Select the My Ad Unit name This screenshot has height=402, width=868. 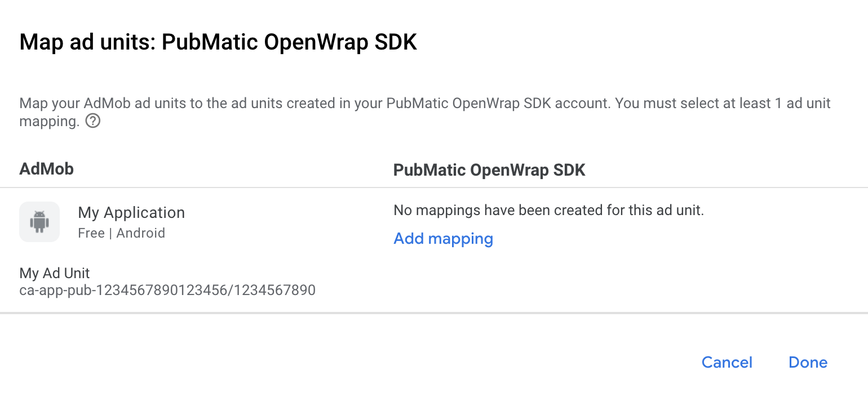(x=55, y=274)
